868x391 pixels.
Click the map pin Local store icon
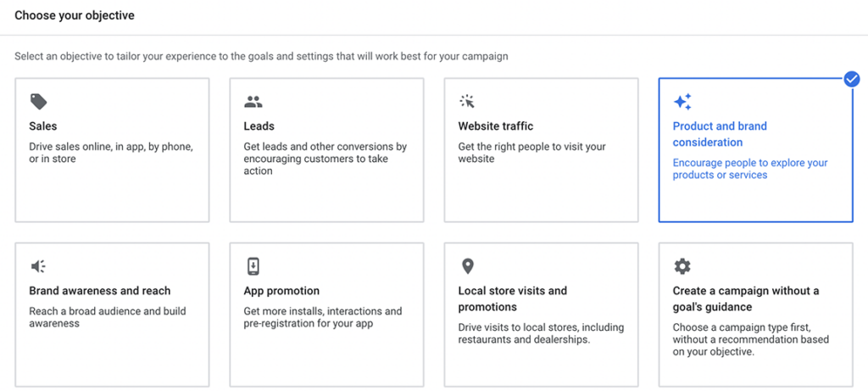[467, 266]
